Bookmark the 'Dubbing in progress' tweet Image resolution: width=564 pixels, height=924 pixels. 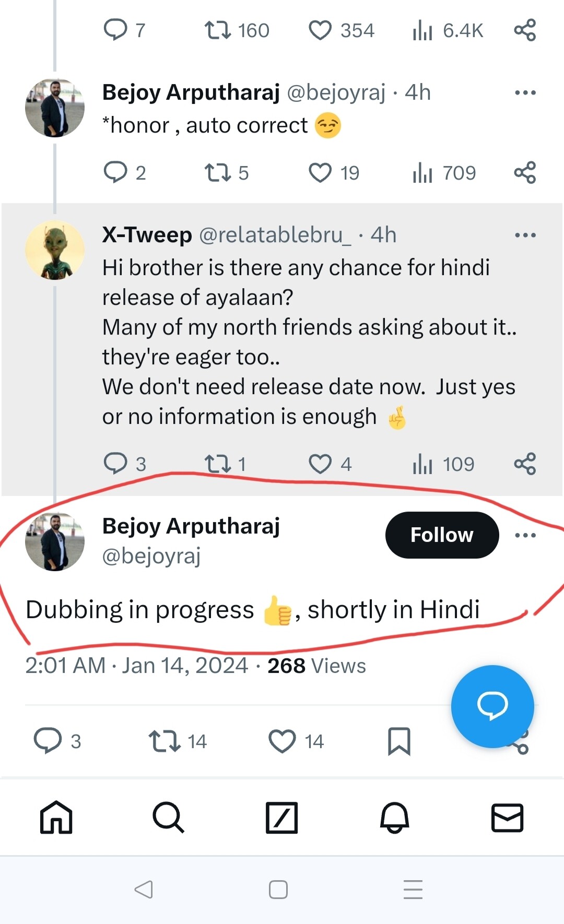[399, 741]
